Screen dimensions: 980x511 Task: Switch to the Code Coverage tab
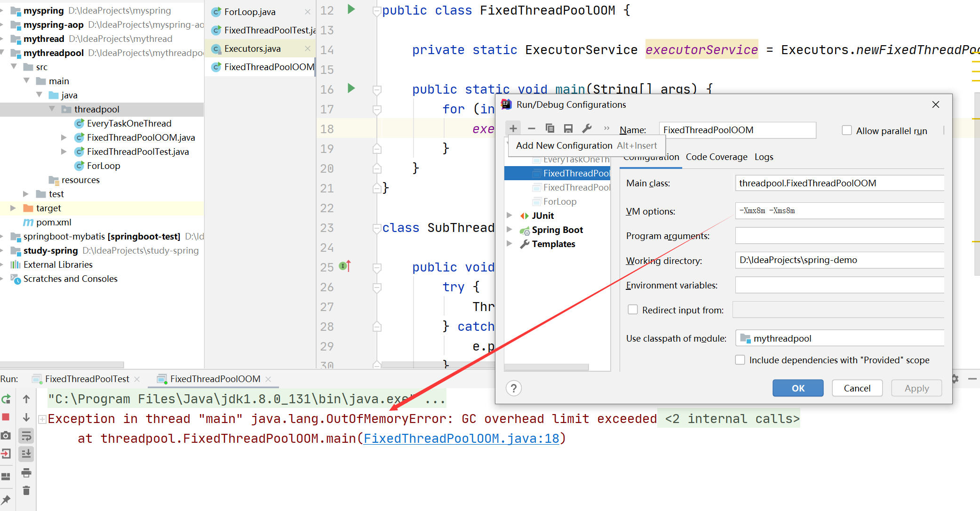(x=716, y=157)
